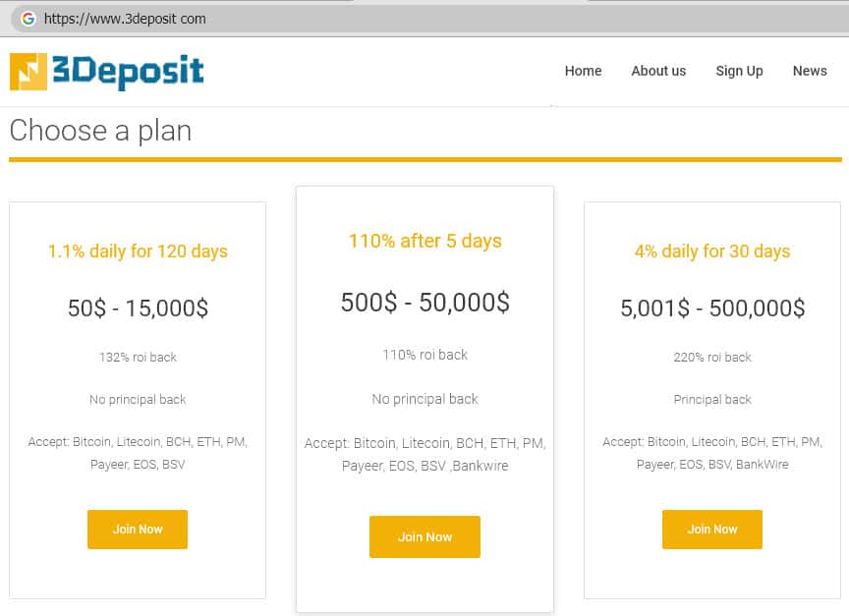The width and height of the screenshot is (849, 616).
Task: Click the 5,001$ - 500,000$ deposit range
Action: pyautogui.click(x=712, y=308)
